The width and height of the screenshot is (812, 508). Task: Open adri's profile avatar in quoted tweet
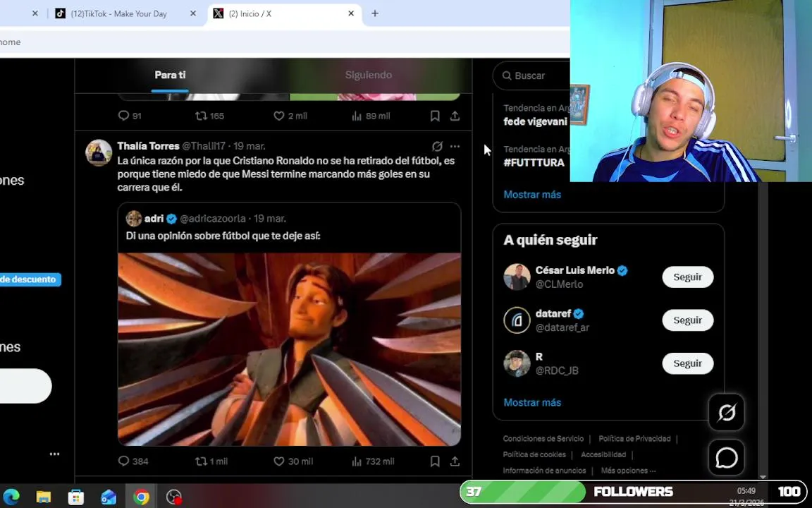(x=134, y=218)
